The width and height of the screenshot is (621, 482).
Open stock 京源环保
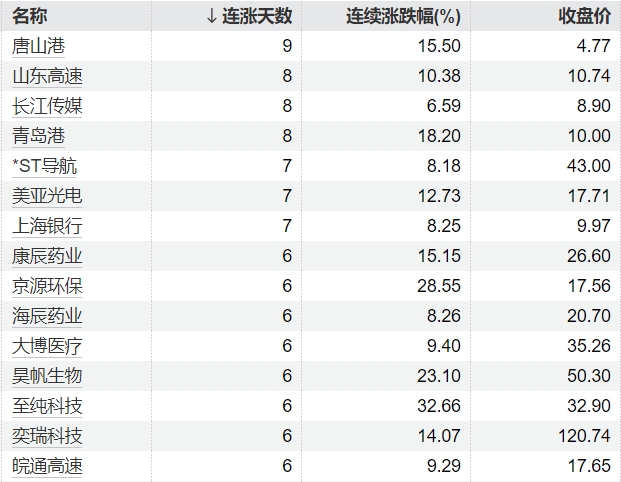coord(47,285)
